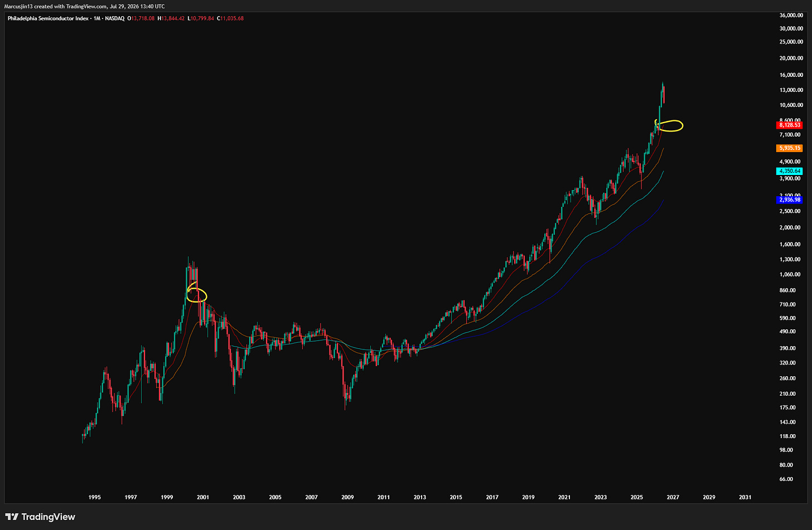Click the 2029 label on the time axis
The height and width of the screenshot is (530, 812).
pos(709,497)
